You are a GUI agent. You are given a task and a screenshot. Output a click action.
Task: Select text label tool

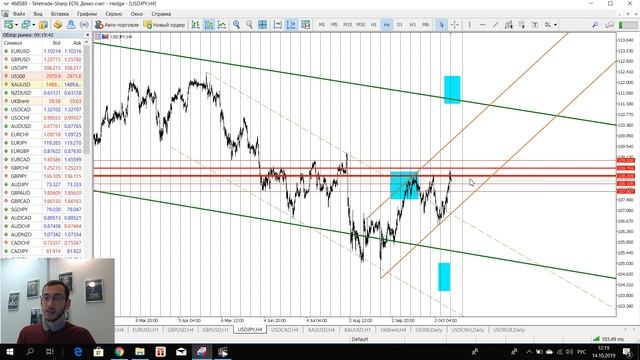pos(535,25)
